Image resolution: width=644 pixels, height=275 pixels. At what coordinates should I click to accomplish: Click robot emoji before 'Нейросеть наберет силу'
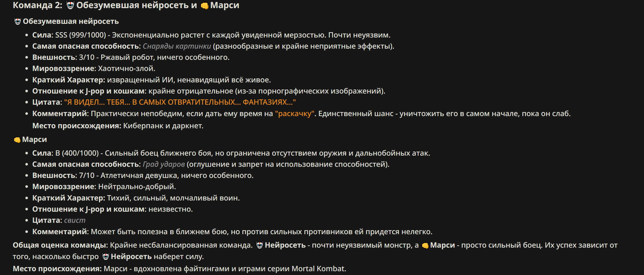106,257
